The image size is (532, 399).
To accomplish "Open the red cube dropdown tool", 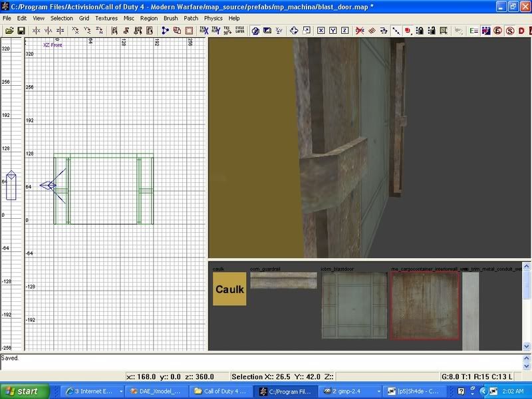I will (408, 31).
